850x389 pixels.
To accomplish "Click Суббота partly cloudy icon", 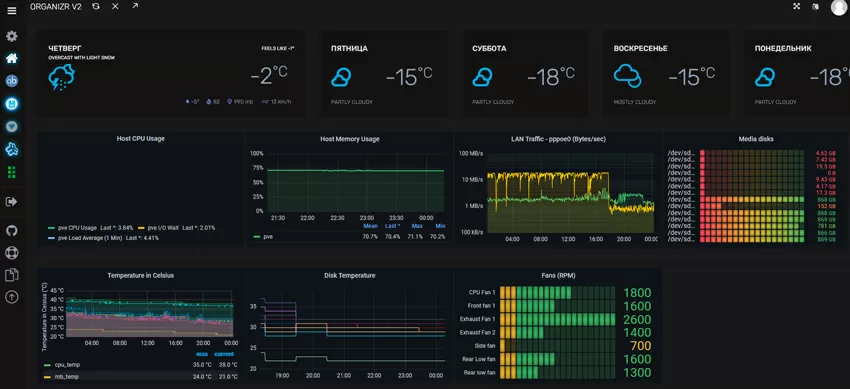I will coord(482,77).
